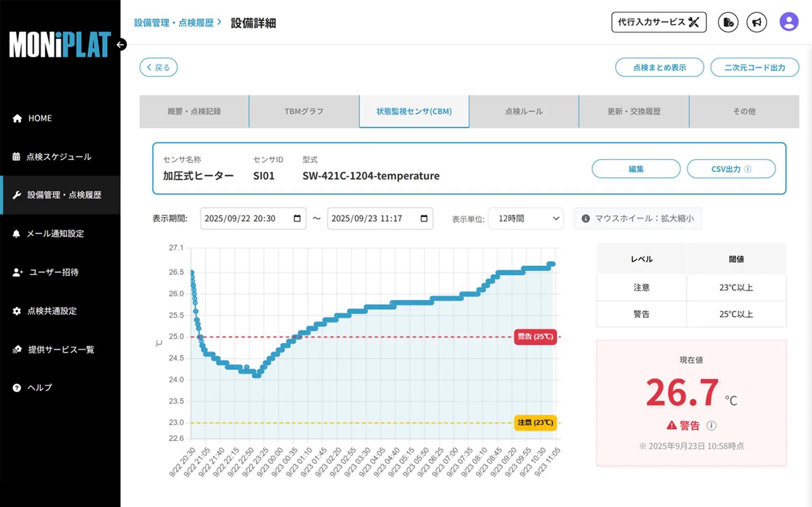Image resolution: width=812 pixels, height=507 pixels.
Task: Click the wrench icon for 設備管理・点検履歴
Action: (x=17, y=195)
